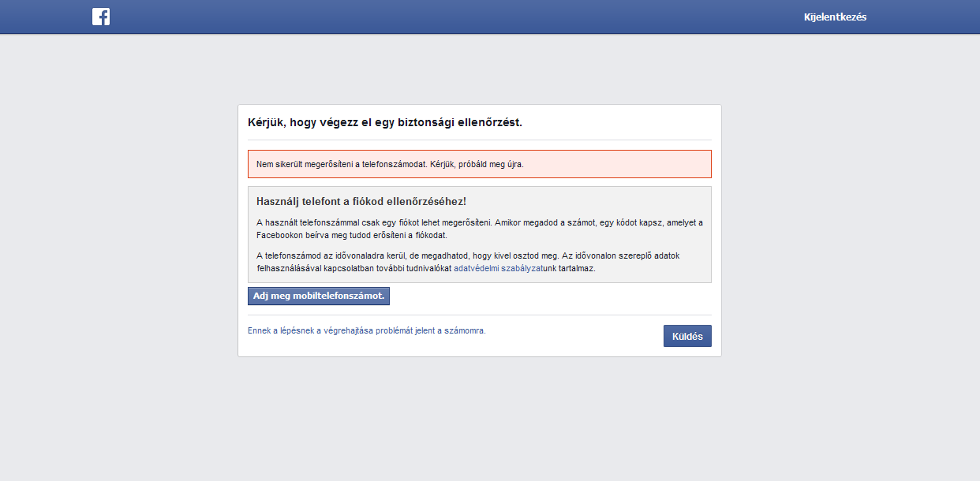Viewport: 980px width, 481px height.
Task: Click 'ellenőrzéséhez!' in the gray box heading
Action: pyautogui.click(x=426, y=202)
